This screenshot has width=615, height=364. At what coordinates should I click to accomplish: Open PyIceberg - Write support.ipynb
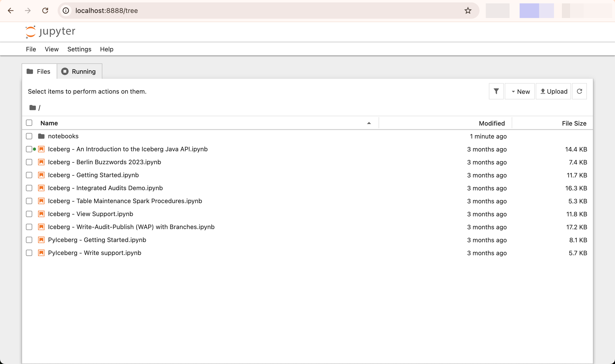point(94,253)
